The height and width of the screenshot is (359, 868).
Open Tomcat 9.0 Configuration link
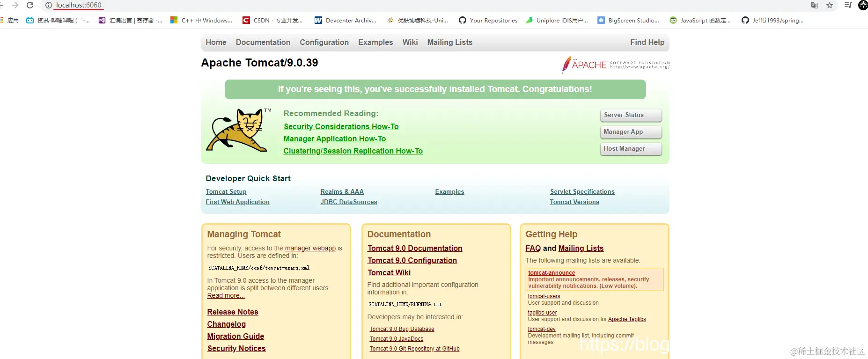pos(412,260)
